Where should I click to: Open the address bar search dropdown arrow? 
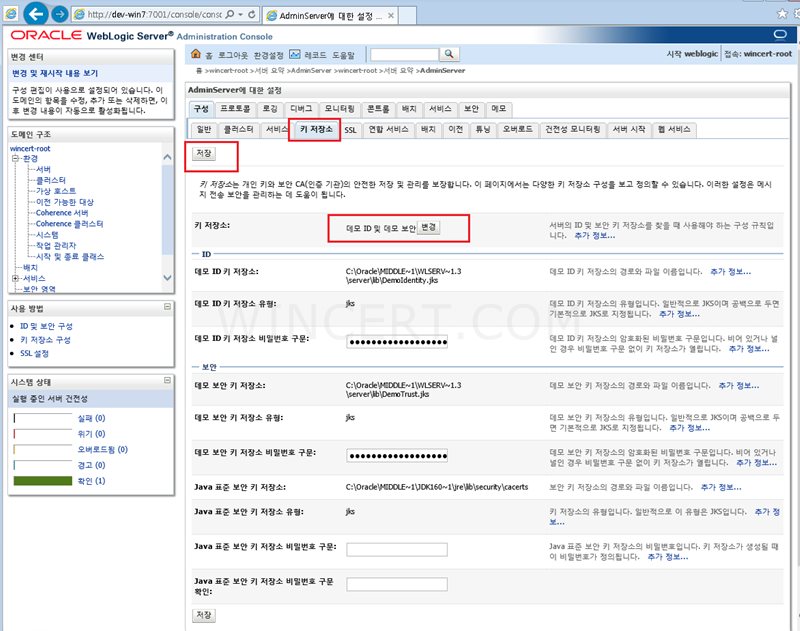click(x=240, y=14)
